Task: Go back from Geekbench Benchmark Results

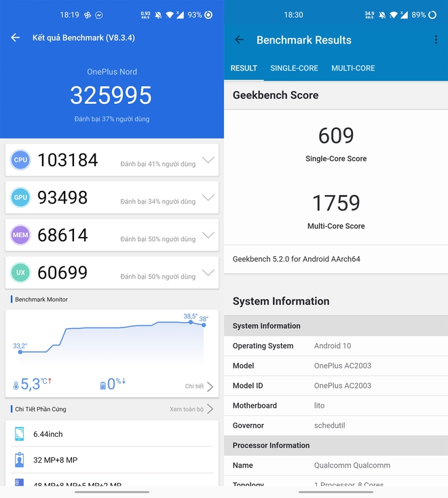Action: [x=239, y=39]
